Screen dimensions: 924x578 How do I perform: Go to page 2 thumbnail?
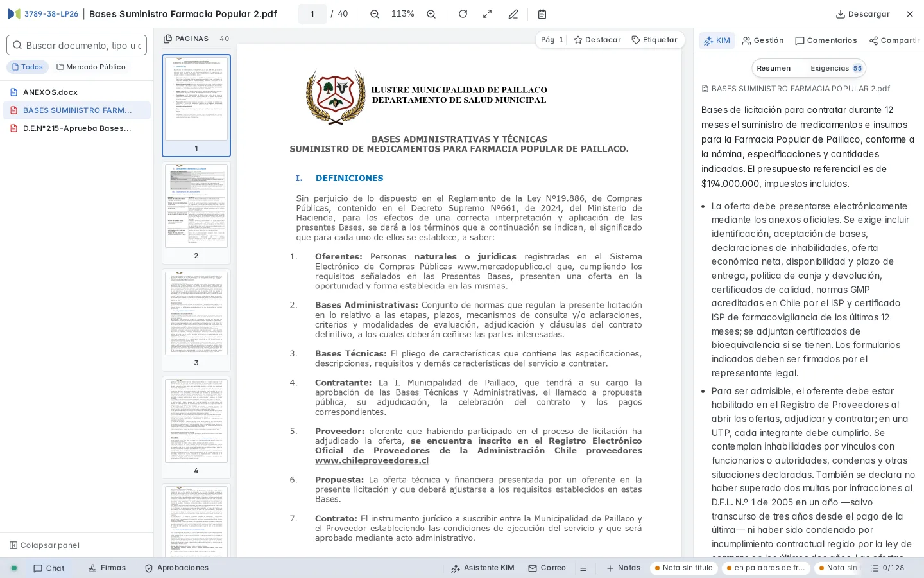click(x=196, y=213)
